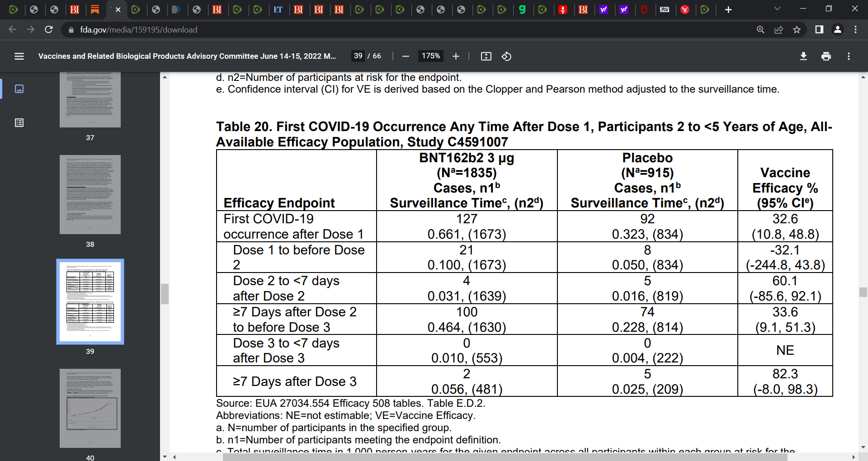The height and width of the screenshot is (461, 868).
Task: Select page 39 thumbnail
Action: [90, 301]
